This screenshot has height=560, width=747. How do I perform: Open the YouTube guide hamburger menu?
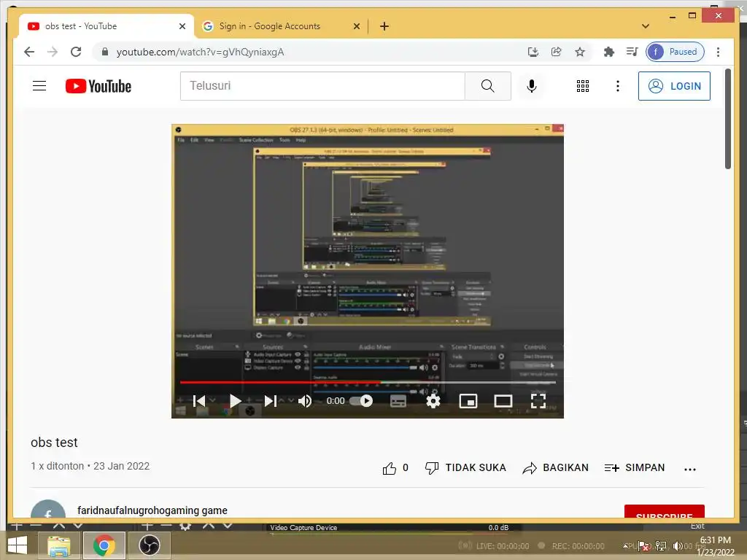tap(39, 86)
